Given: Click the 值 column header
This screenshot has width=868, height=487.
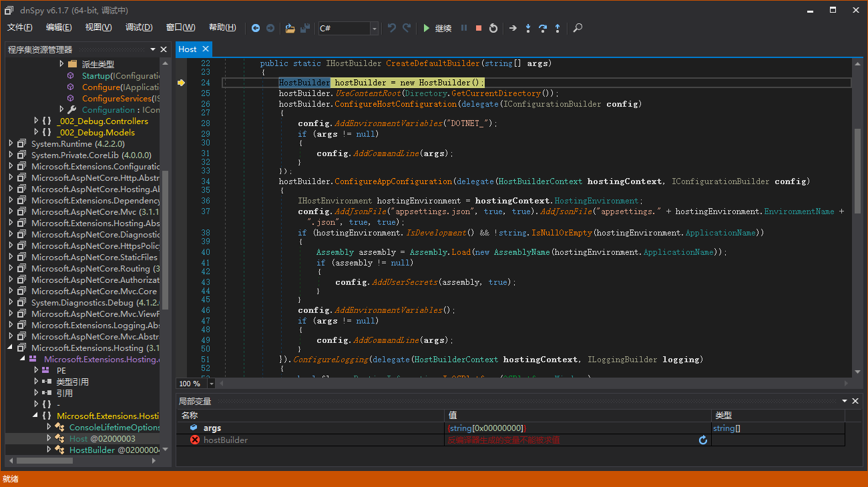Looking at the screenshot, I should point(578,416).
